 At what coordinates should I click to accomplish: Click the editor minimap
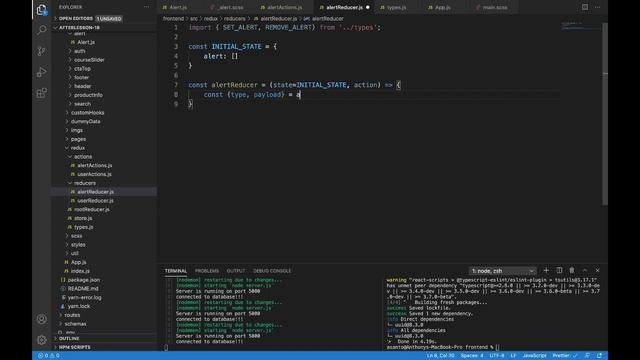click(581, 27)
